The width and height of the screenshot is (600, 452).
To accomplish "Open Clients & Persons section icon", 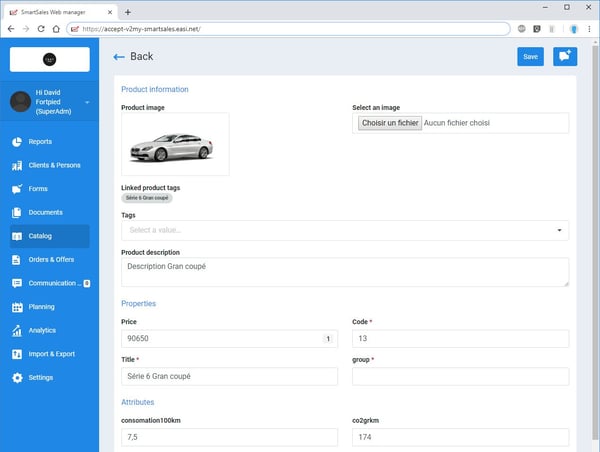I will point(17,165).
